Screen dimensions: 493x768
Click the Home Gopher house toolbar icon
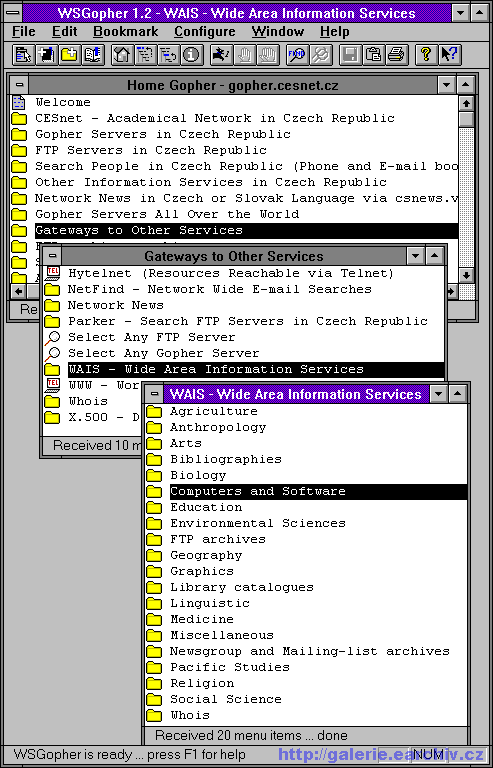coord(123,54)
